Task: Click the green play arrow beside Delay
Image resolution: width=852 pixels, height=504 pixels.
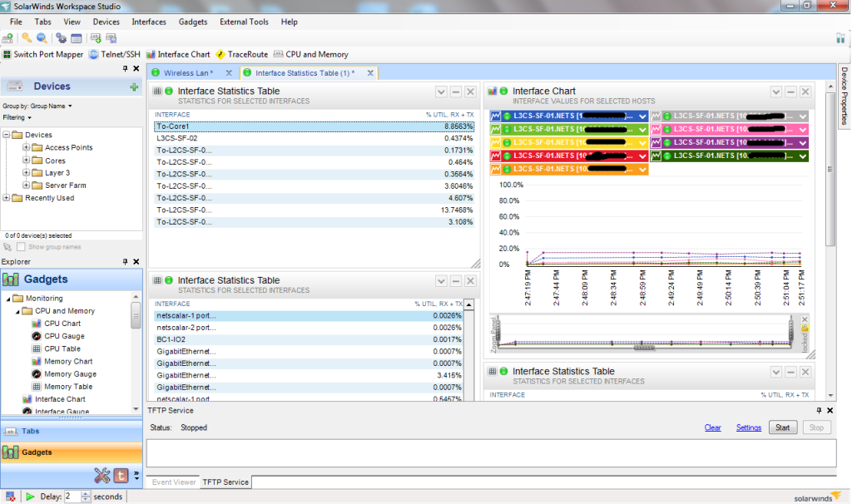Action: point(30,497)
